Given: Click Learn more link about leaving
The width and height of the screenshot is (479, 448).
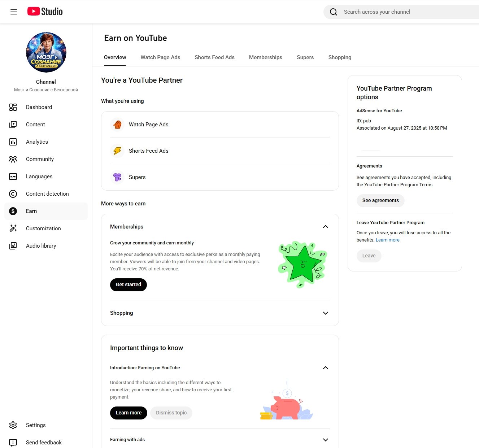Looking at the screenshot, I should [x=387, y=240].
